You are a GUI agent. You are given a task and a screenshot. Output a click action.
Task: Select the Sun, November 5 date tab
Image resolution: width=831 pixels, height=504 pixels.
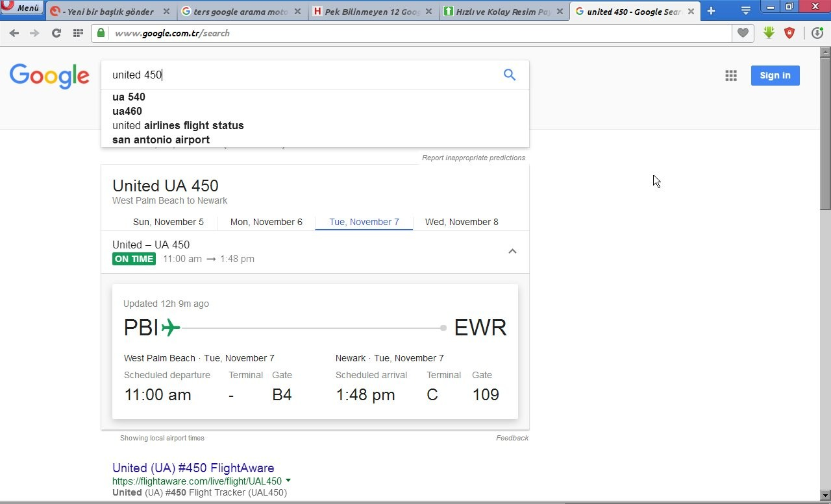tap(168, 222)
